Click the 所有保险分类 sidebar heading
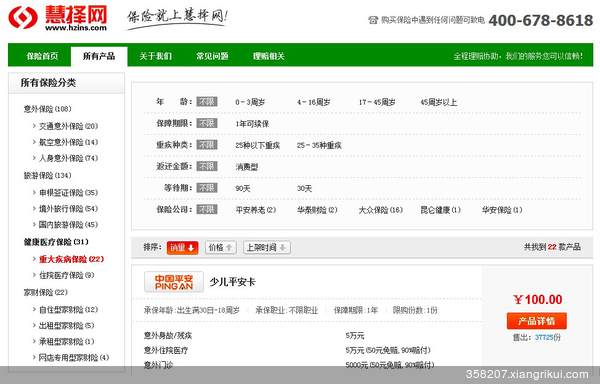Viewport: 600px width, 384px height. point(48,83)
